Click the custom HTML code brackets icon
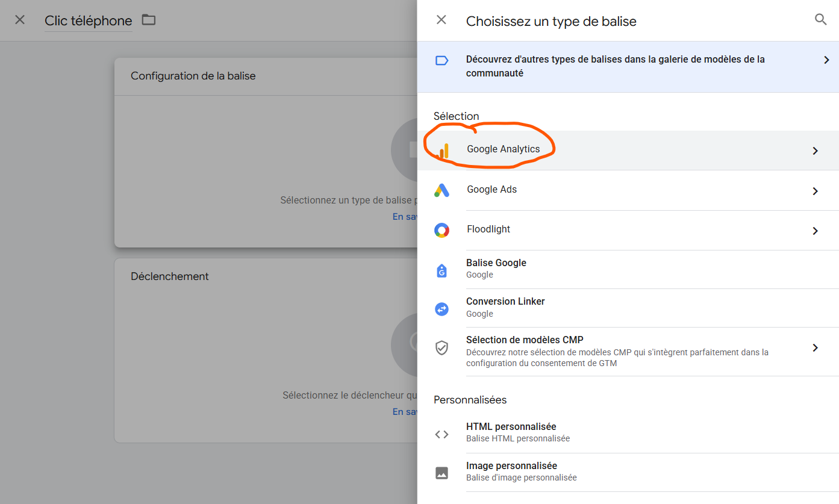 pos(441,434)
